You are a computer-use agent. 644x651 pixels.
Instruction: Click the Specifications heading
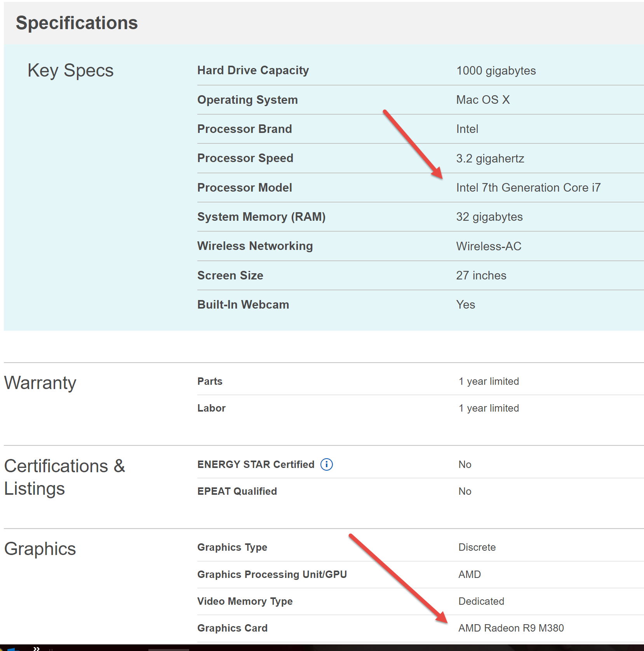tap(77, 23)
